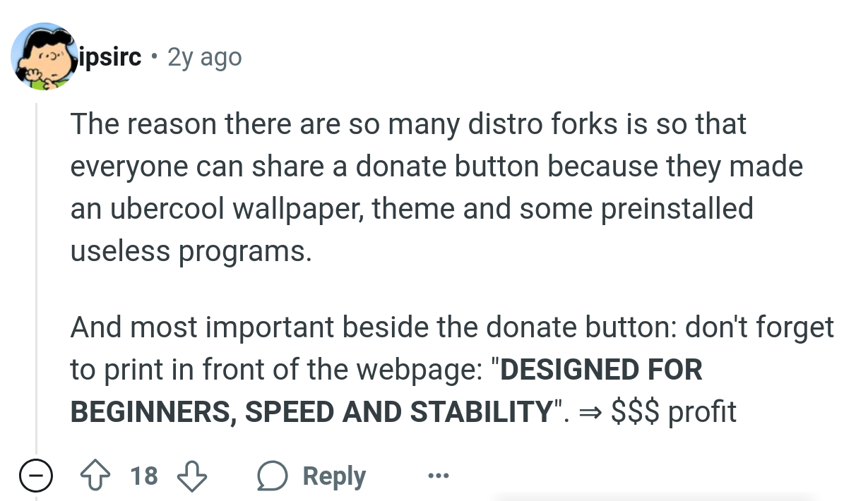Click the "$$$ profit" text
Image resolution: width=868 pixels, height=501 pixels.
pyautogui.click(x=673, y=412)
